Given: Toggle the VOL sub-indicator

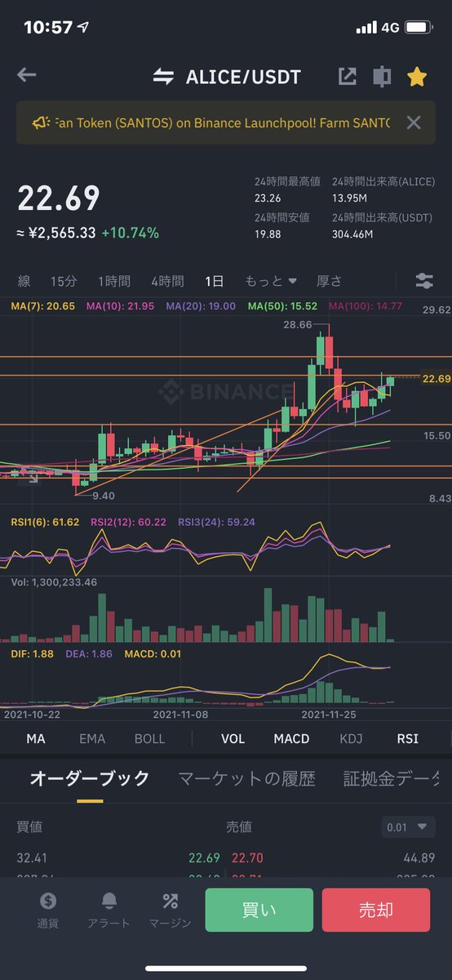Looking at the screenshot, I should (x=233, y=738).
